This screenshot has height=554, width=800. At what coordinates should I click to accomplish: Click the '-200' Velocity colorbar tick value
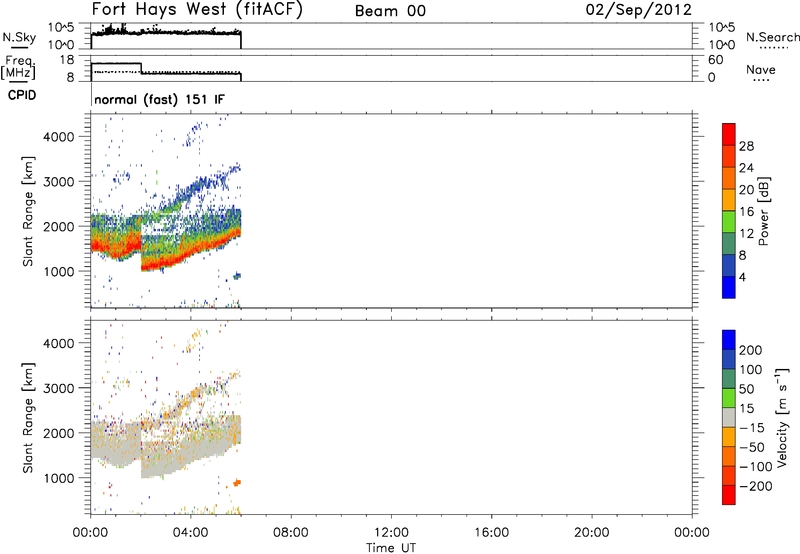click(x=756, y=486)
